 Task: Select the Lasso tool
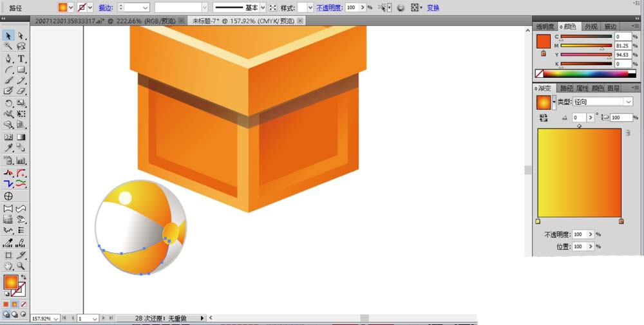pyautogui.click(x=21, y=46)
